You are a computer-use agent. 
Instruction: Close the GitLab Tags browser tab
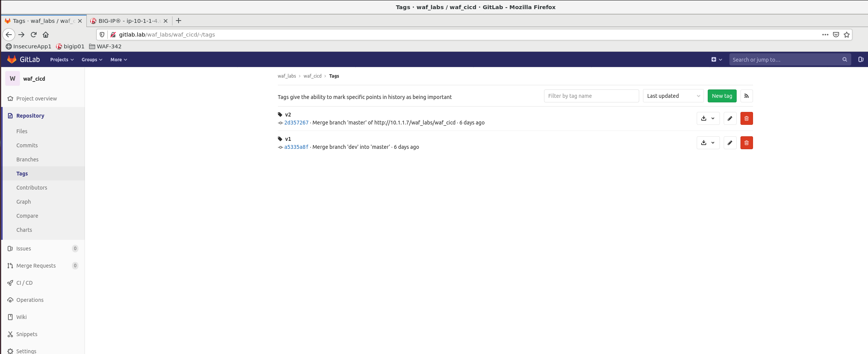pyautogui.click(x=80, y=21)
